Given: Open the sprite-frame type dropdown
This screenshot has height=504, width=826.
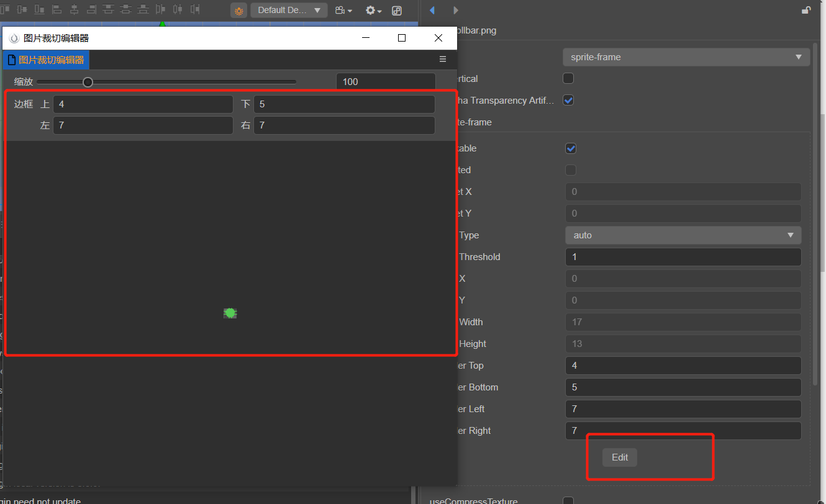Looking at the screenshot, I should click(686, 57).
